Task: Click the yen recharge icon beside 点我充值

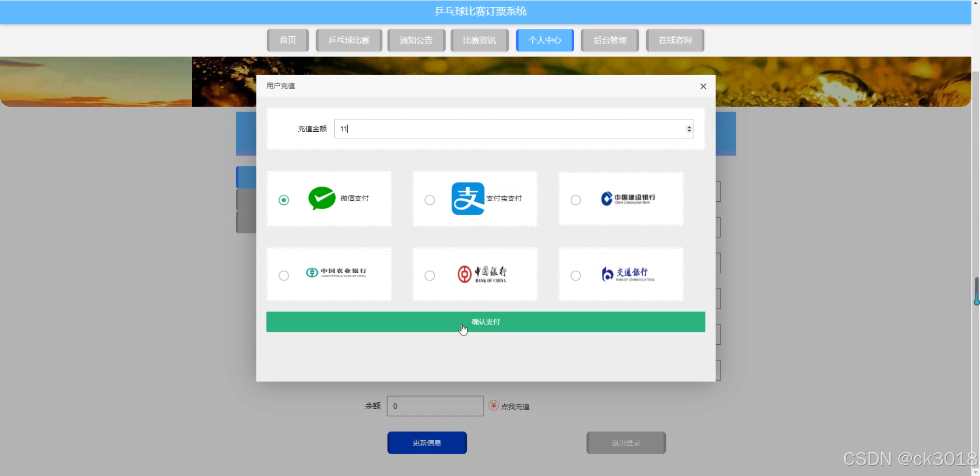Action: [493, 405]
